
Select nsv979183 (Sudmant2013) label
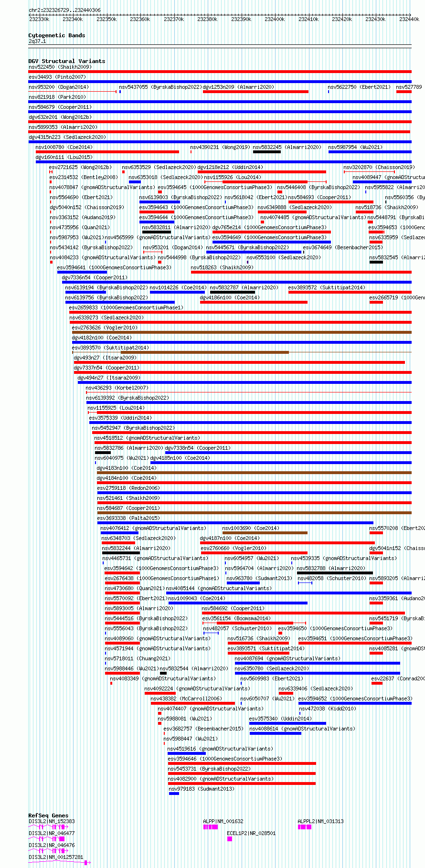(202, 789)
